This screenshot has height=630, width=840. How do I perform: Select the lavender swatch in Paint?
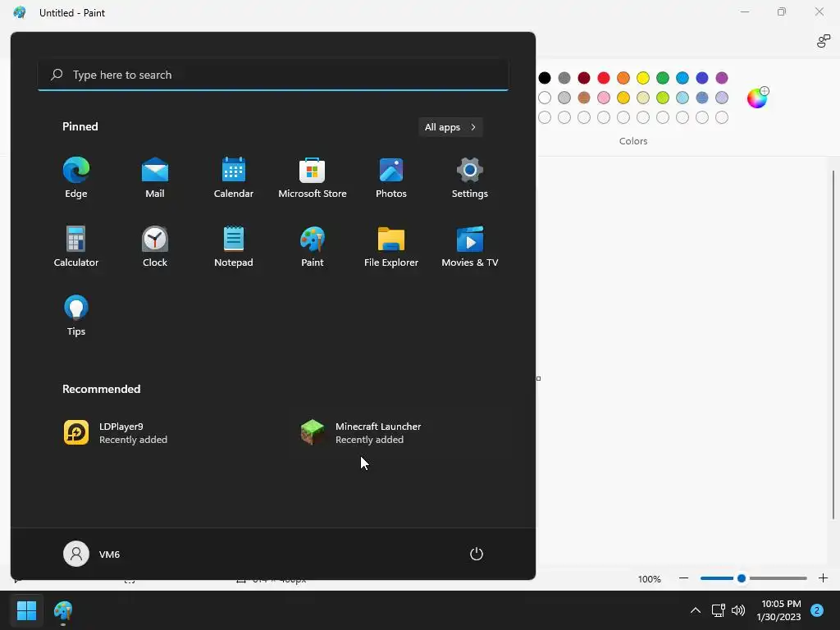pyautogui.click(x=722, y=98)
